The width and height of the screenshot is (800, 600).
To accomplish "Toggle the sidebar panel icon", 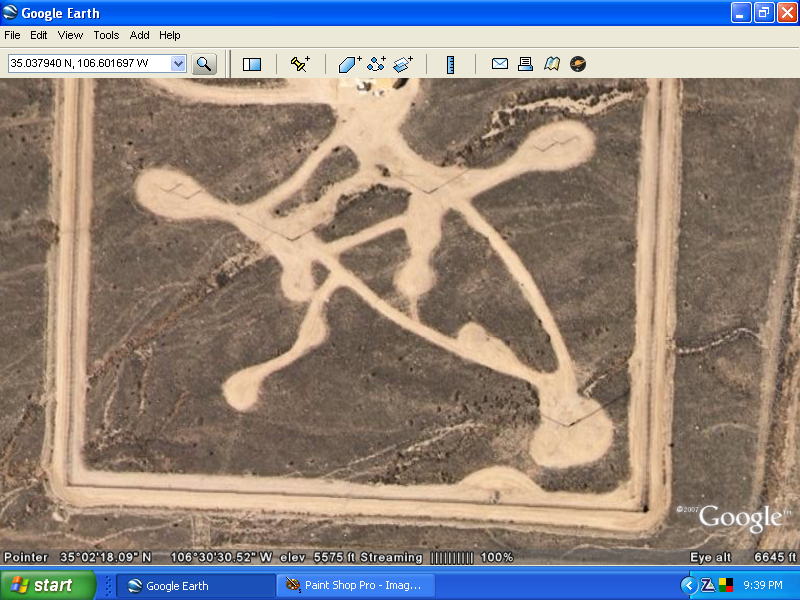I will 252,64.
